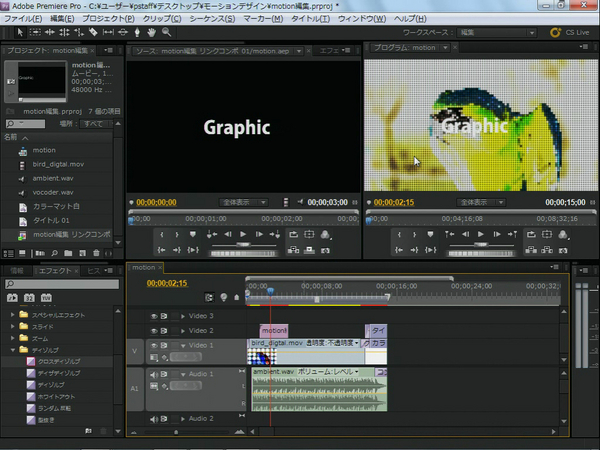
Task: Collapse the ディゾルブ effects folder
Action: pyautogui.click(x=13, y=350)
